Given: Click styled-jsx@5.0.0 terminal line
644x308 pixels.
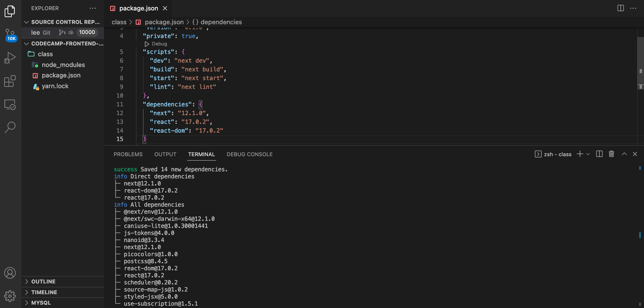Looking at the screenshot, I should [x=151, y=297].
